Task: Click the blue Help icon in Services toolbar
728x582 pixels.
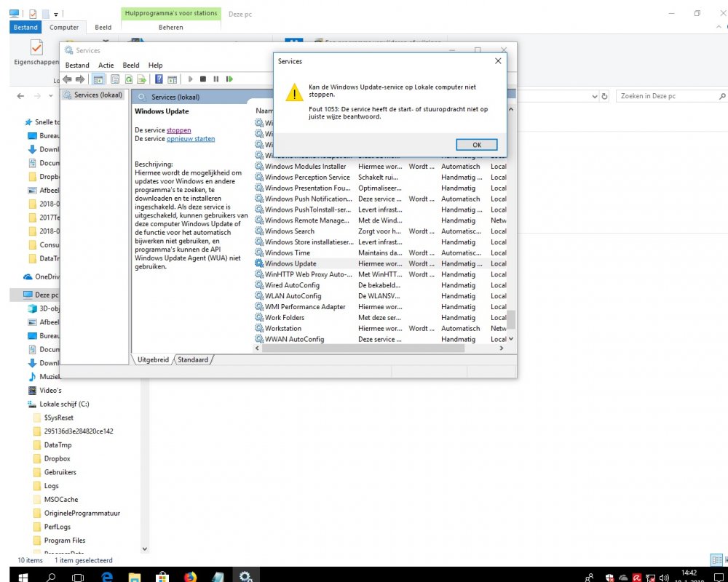Action: [159, 79]
